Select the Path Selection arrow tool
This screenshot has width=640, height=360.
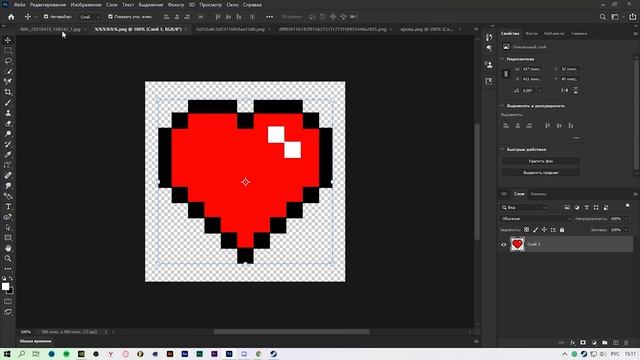point(8,227)
